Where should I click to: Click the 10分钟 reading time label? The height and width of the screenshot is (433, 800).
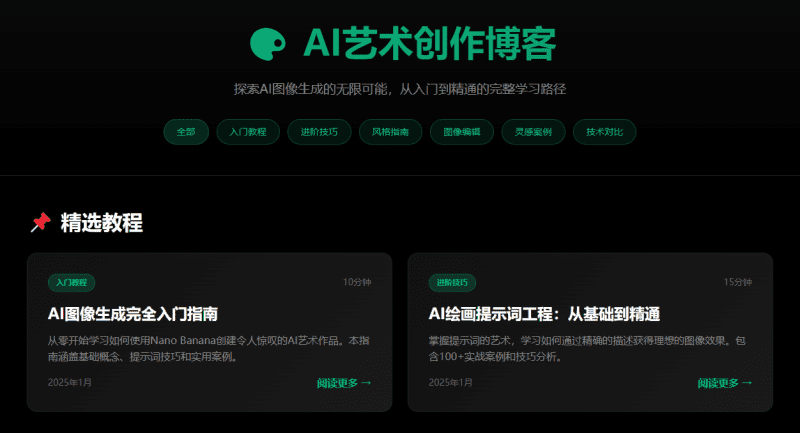pos(357,282)
